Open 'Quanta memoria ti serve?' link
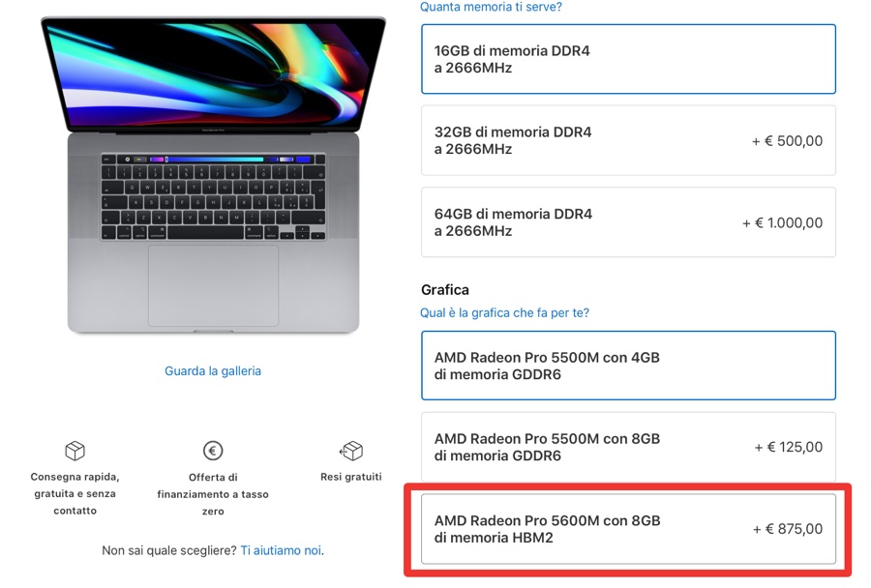This screenshot has width=871, height=588. tap(491, 7)
